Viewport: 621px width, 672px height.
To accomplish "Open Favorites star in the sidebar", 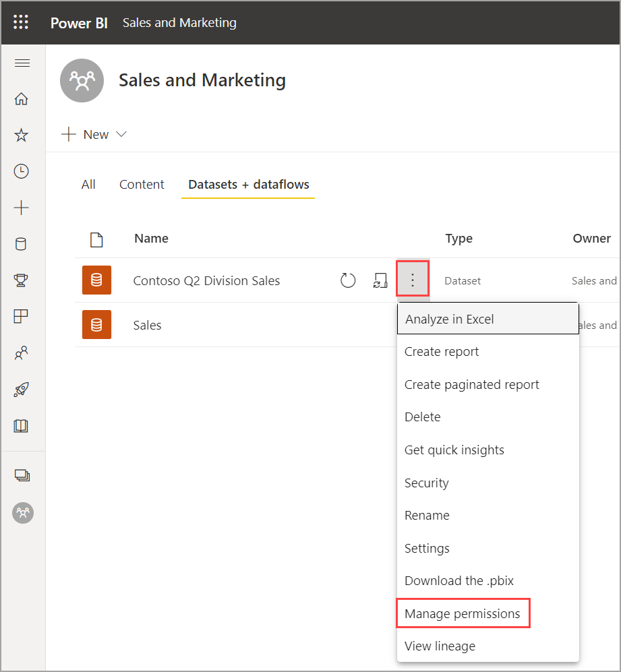I will [x=22, y=135].
